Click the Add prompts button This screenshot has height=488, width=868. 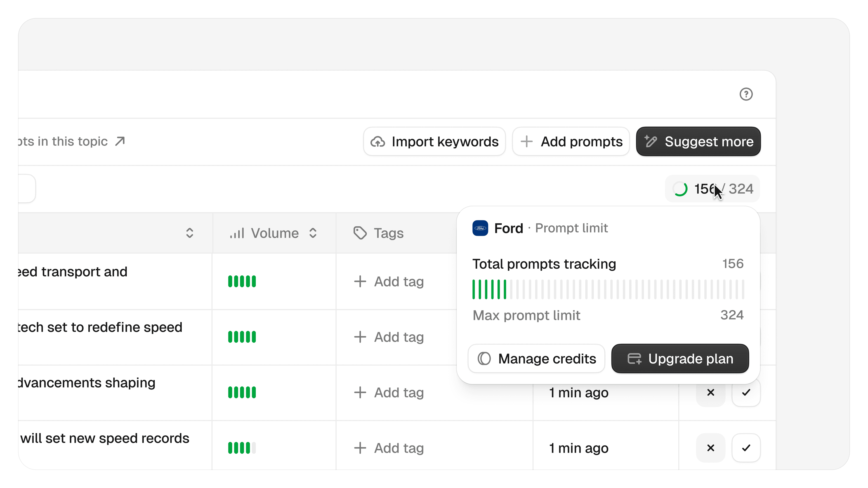tap(571, 141)
